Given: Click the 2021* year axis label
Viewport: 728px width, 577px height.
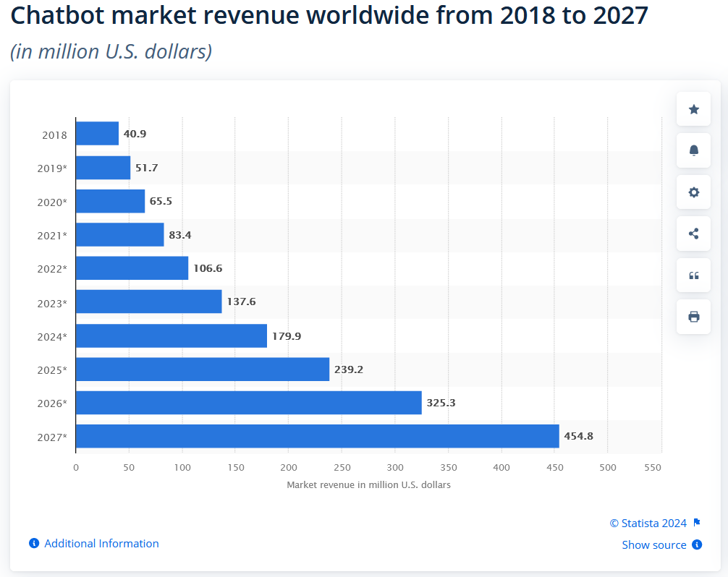Looking at the screenshot, I should coord(52,236).
